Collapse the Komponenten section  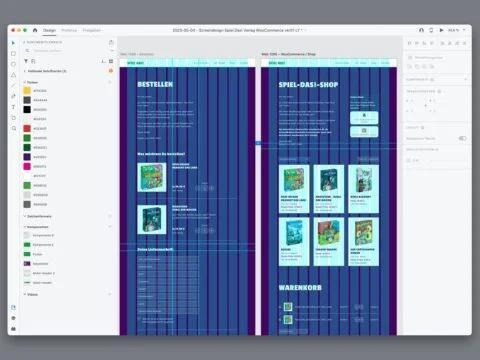[x=25, y=227]
